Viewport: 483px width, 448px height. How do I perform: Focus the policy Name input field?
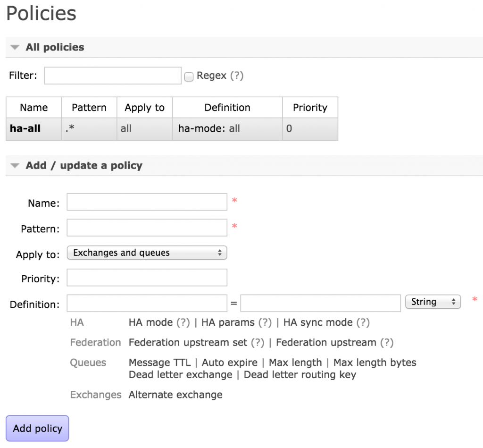pyautogui.click(x=147, y=202)
